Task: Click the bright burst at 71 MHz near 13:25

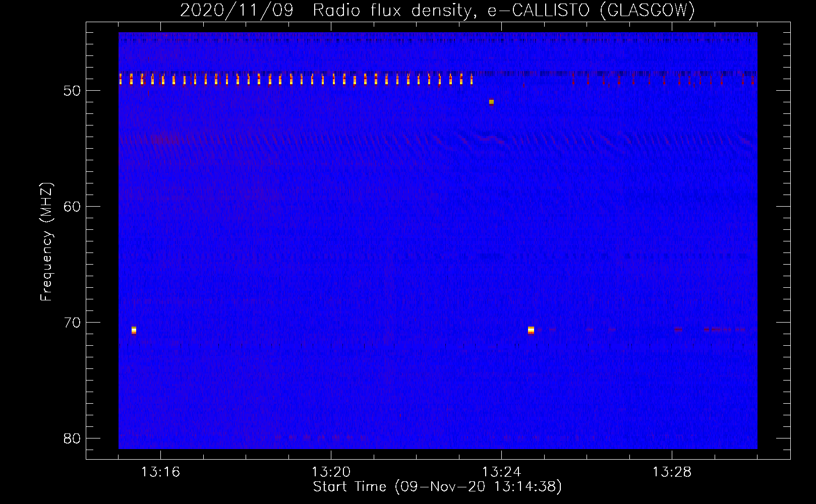Action: [x=531, y=330]
